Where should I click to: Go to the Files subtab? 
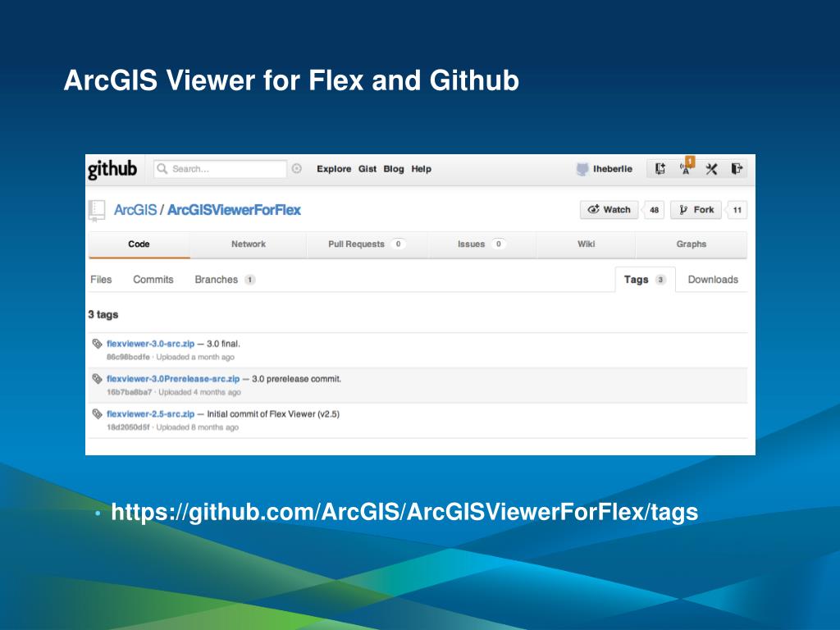point(101,280)
